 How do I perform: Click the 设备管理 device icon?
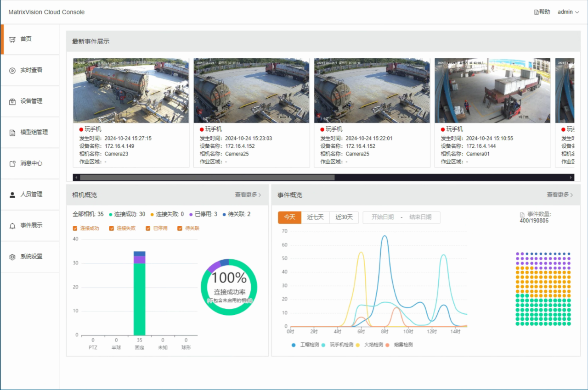(x=12, y=101)
